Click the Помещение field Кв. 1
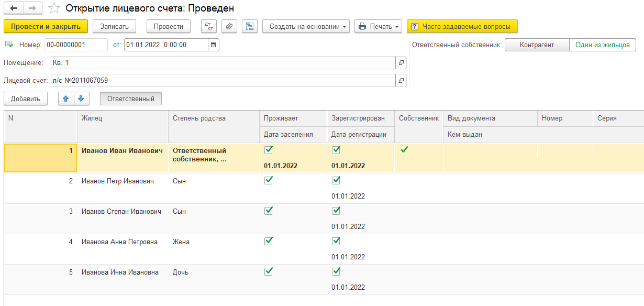644x306 pixels. pyautogui.click(x=223, y=63)
